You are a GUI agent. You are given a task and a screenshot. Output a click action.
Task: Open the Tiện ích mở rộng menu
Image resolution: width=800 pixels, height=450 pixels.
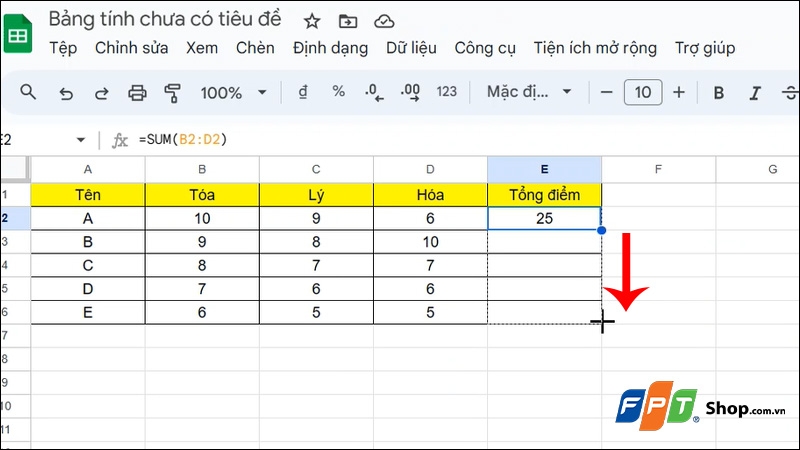595,48
